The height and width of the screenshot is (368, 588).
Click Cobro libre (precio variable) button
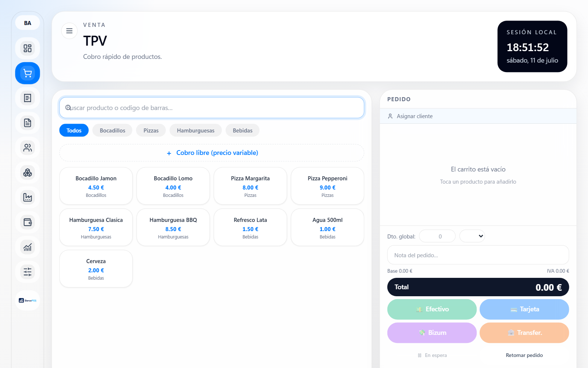[212, 153]
